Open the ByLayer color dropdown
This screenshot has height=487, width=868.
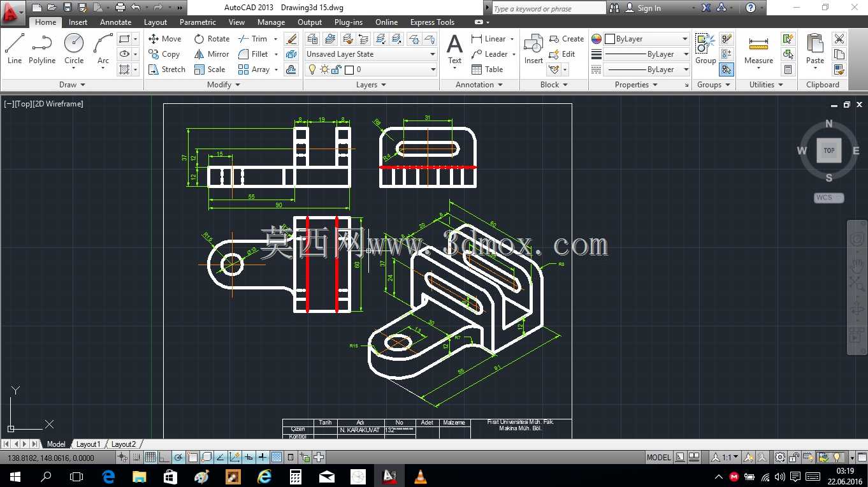pyautogui.click(x=646, y=39)
